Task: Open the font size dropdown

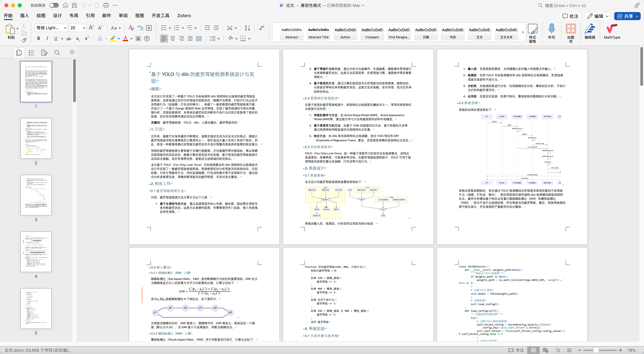Action: (x=84, y=28)
